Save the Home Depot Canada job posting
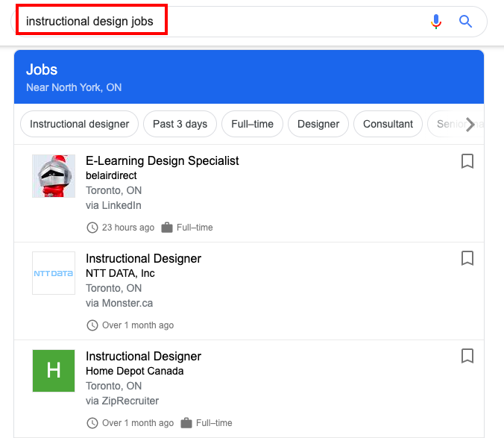 tap(467, 356)
